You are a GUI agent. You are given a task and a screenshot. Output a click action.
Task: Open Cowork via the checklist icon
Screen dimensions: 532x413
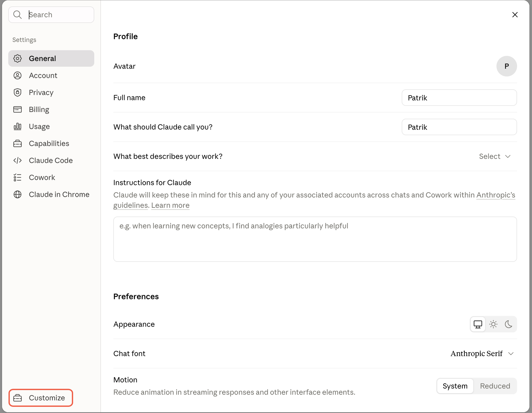pos(18,177)
